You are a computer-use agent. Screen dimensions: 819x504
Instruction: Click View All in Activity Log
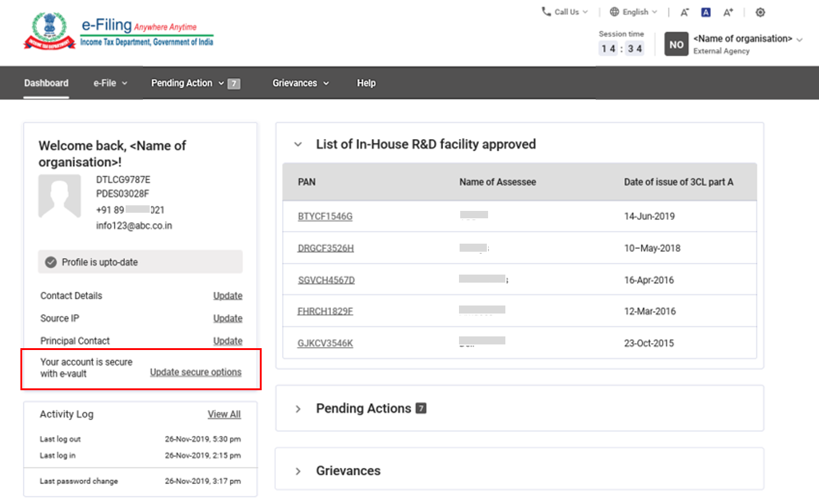[x=224, y=414]
